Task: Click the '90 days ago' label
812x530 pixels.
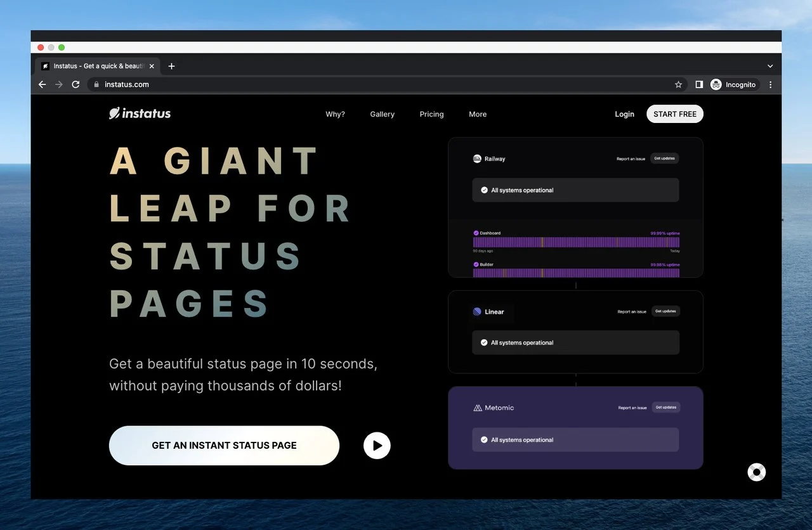Action: point(483,251)
